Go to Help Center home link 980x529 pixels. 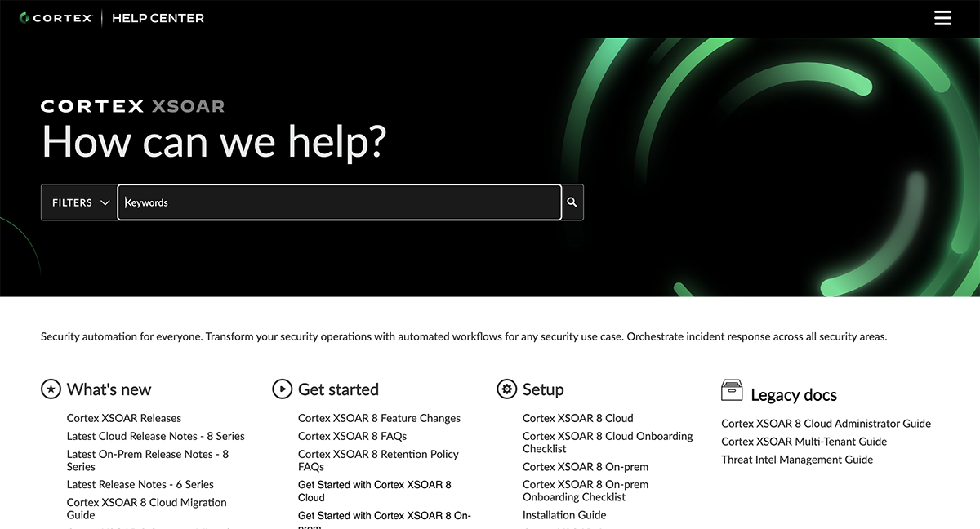[x=158, y=18]
